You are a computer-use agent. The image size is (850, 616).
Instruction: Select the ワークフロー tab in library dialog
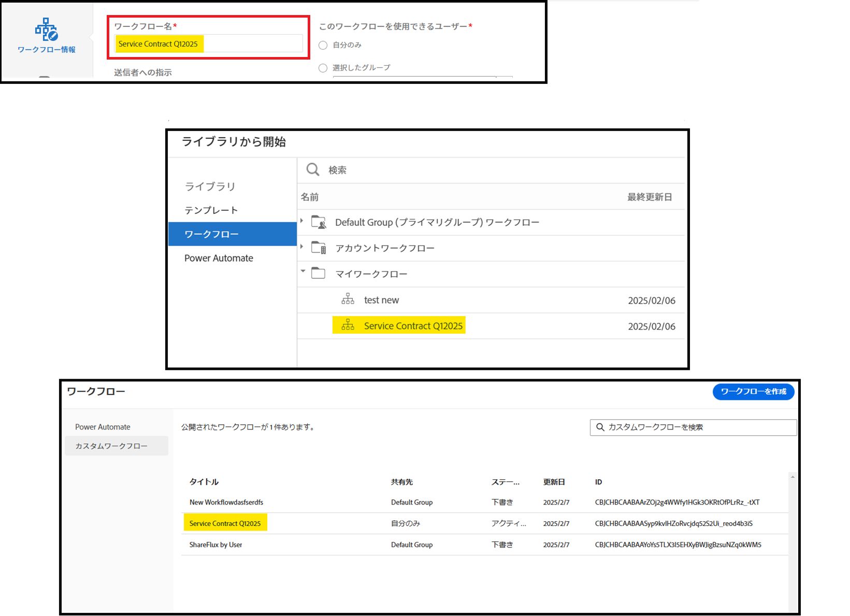[x=233, y=234]
